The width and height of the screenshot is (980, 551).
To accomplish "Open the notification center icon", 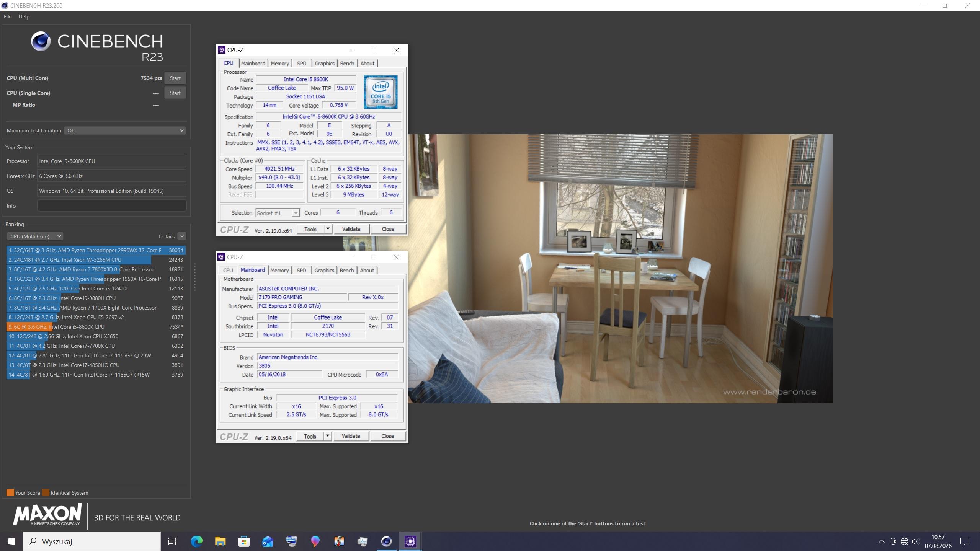I will click(964, 541).
